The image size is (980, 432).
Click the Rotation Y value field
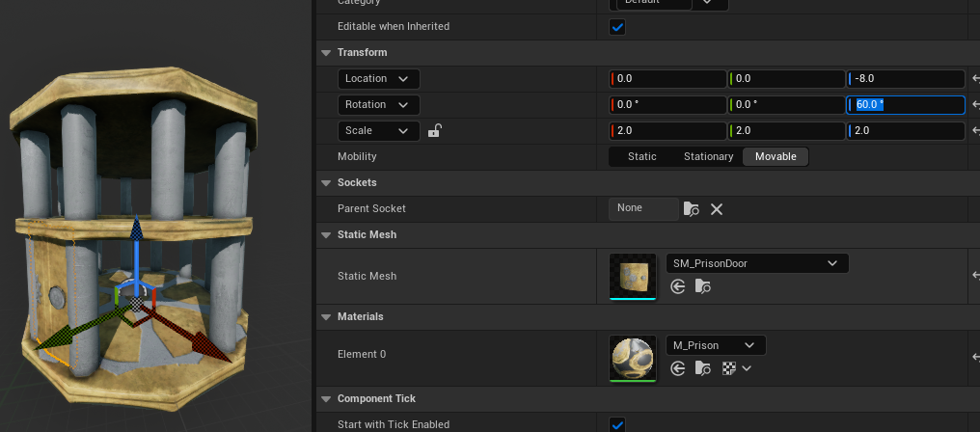pyautogui.click(x=786, y=104)
